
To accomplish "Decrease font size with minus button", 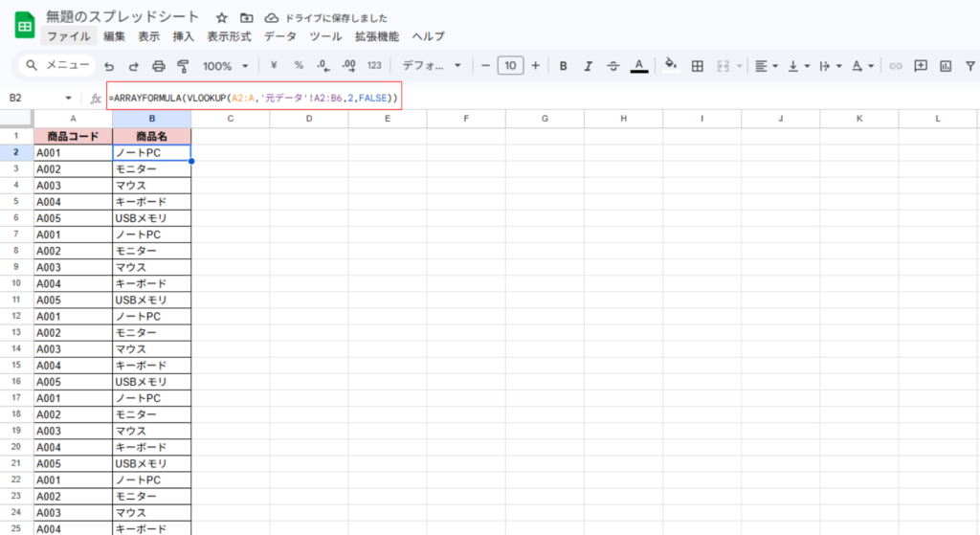I will [x=485, y=65].
